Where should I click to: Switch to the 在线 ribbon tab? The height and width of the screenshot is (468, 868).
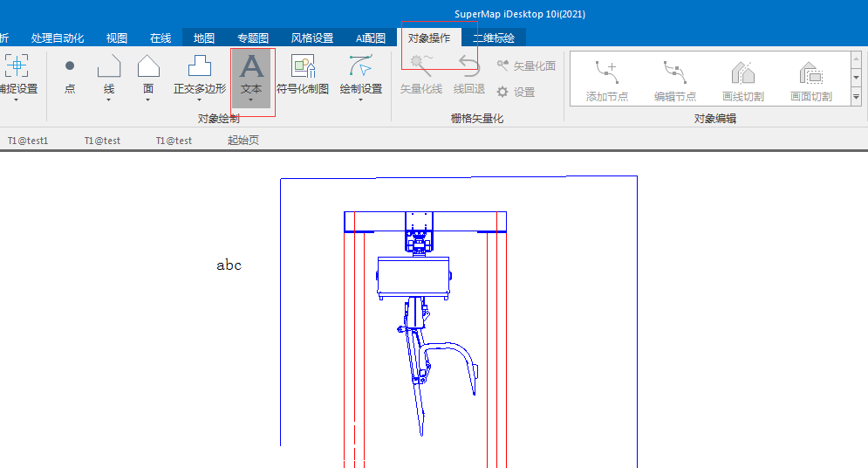(161, 38)
